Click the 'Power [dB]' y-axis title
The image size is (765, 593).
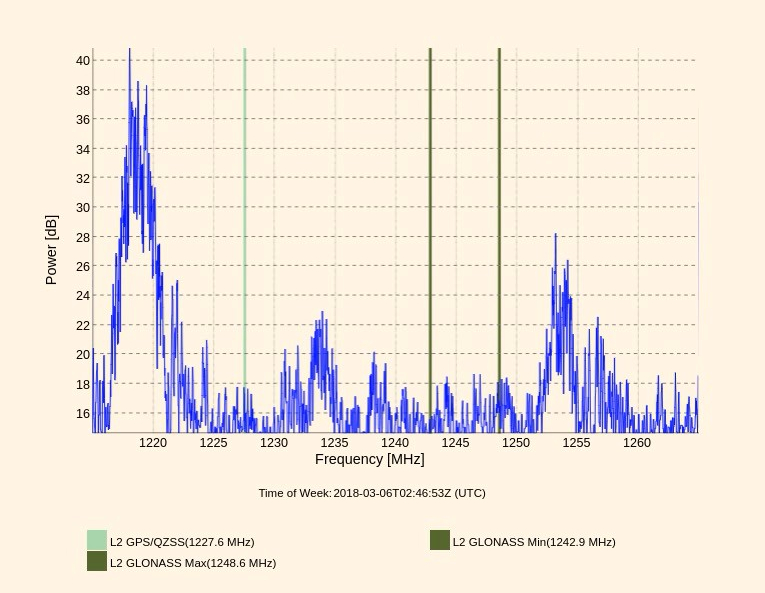pyautogui.click(x=52, y=250)
